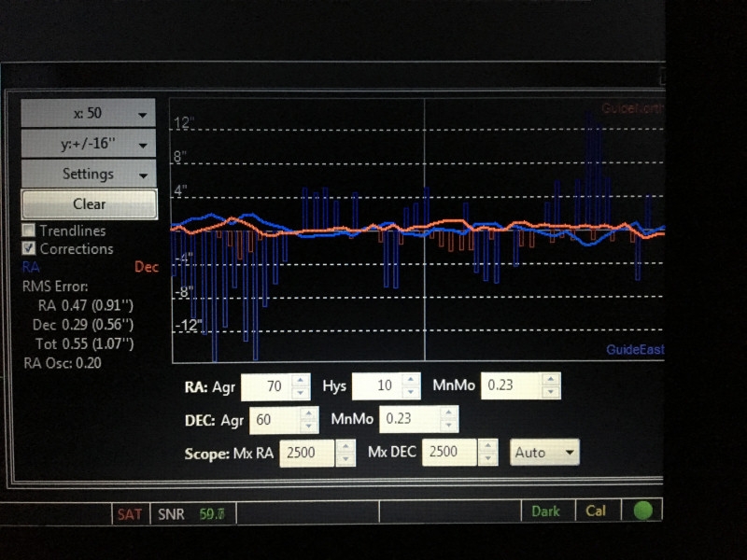
Task: Open the Auto DEC guide mode dropdown
Action: pyautogui.click(x=544, y=452)
